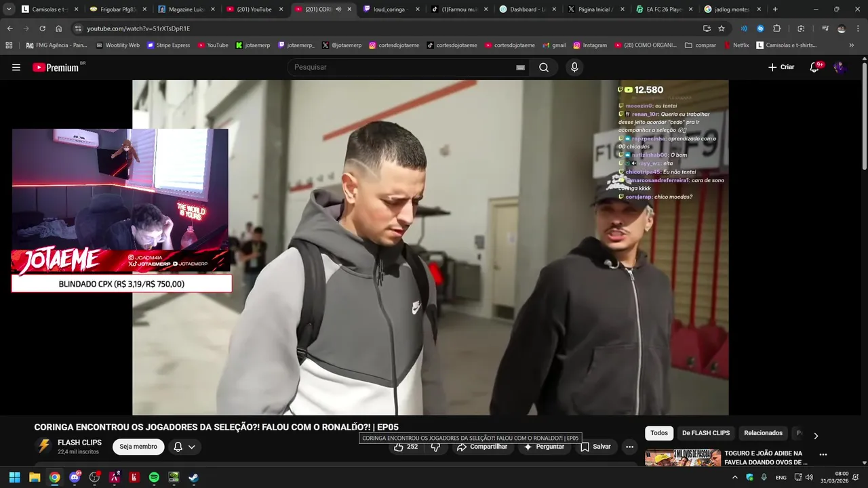
Task: Open FMG Agência bookmark
Action: click(57, 45)
